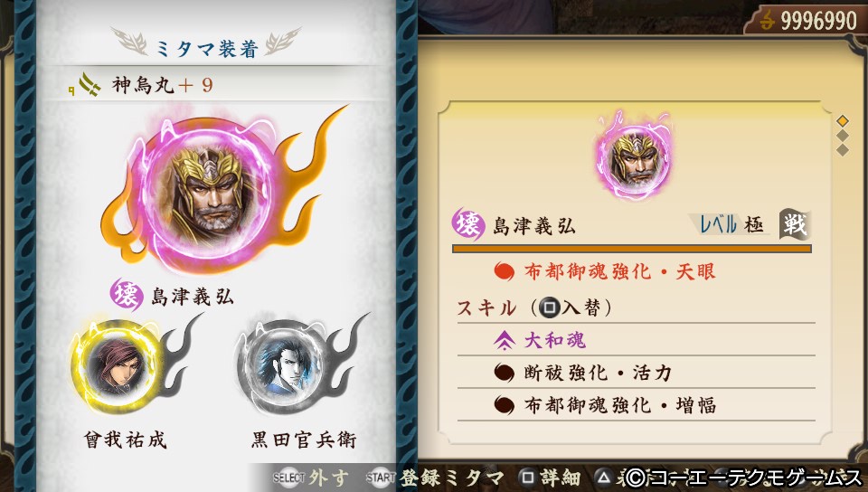868x492 pixels.
Task: Click the orange level progress bar
Action: click(x=632, y=249)
